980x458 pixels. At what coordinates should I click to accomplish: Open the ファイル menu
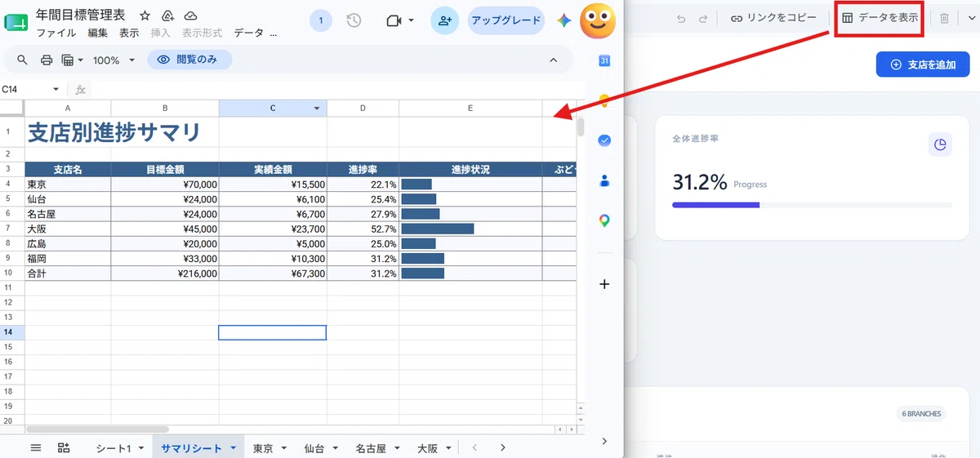(56, 33)
